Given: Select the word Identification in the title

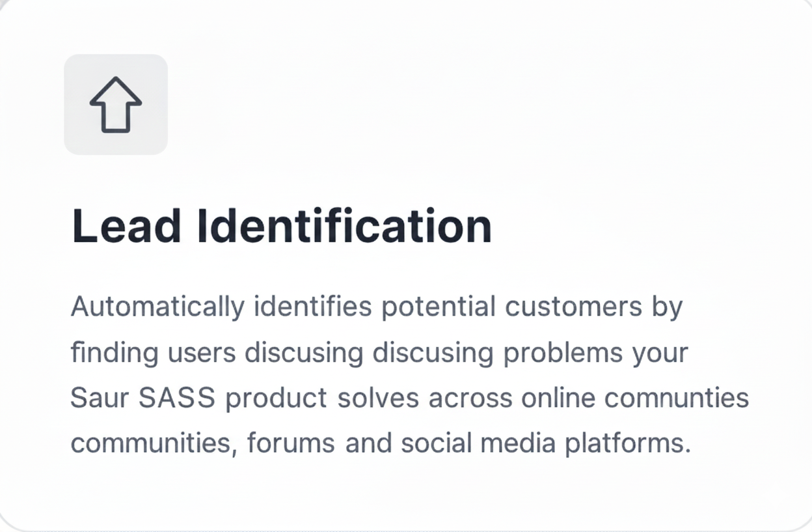Looking at the screenshot, I should coord(343,227).
